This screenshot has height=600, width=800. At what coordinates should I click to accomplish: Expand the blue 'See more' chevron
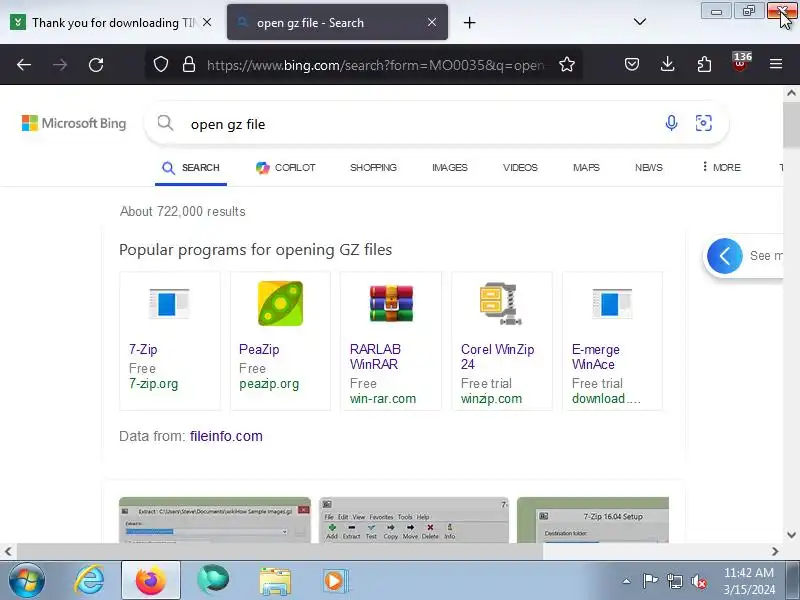(724, 256)
